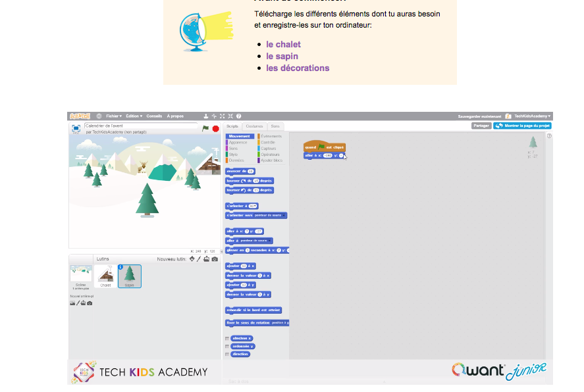Image resolution: width=584 pixels, height=392 pixels.
Task: Take a new backdrop from the camera
Action: pos(90,303)
